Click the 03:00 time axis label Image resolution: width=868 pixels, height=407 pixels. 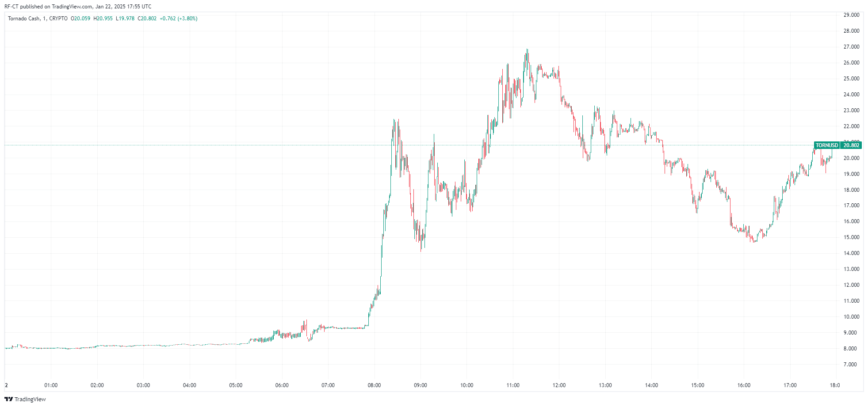(x=143, y=385)
